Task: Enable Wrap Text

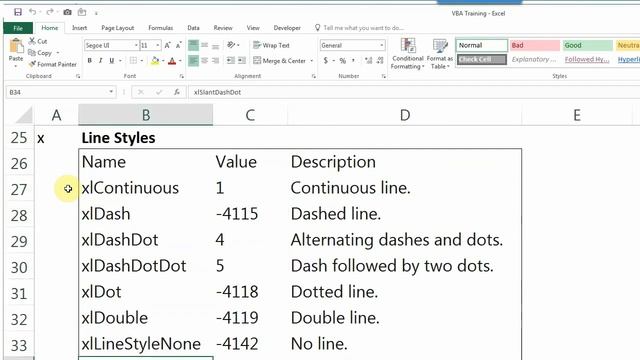Action: click(271, 45)
